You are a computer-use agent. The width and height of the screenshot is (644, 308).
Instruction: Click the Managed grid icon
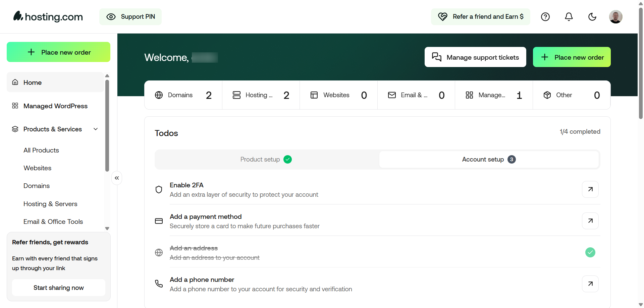(x=469, y=95)
